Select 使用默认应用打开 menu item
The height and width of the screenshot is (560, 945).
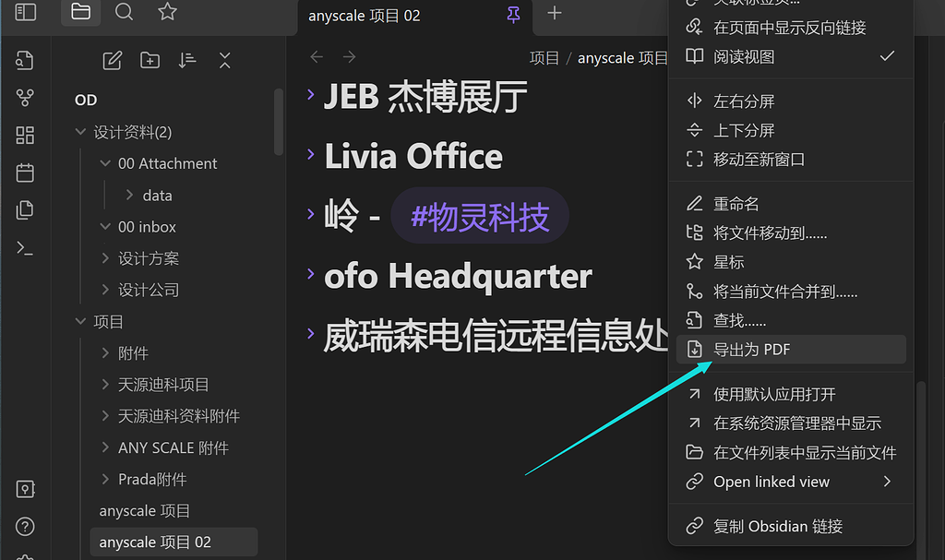791,394
